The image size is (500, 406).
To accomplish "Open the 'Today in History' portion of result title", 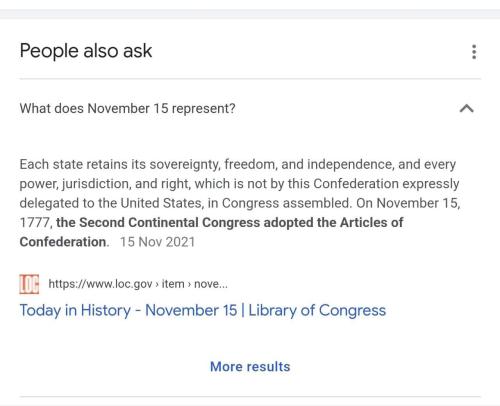I will click(75, 310).
